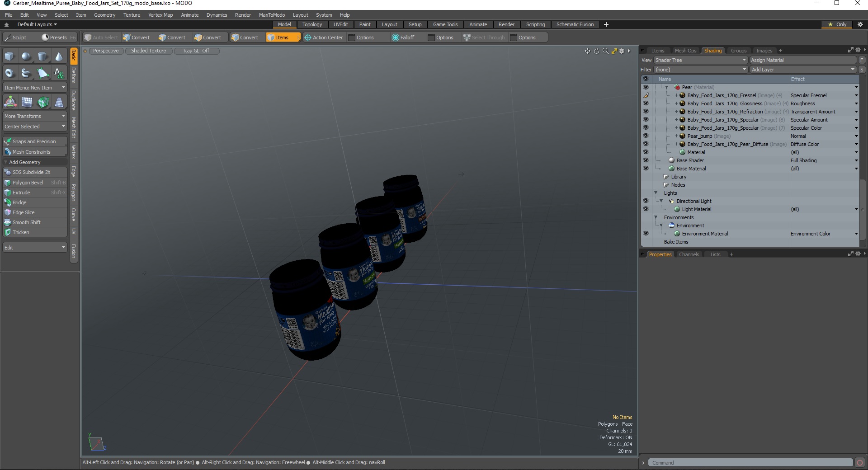Select the Teapot primitive tool
Screen dimensions: 868x470
coord(26,73)
